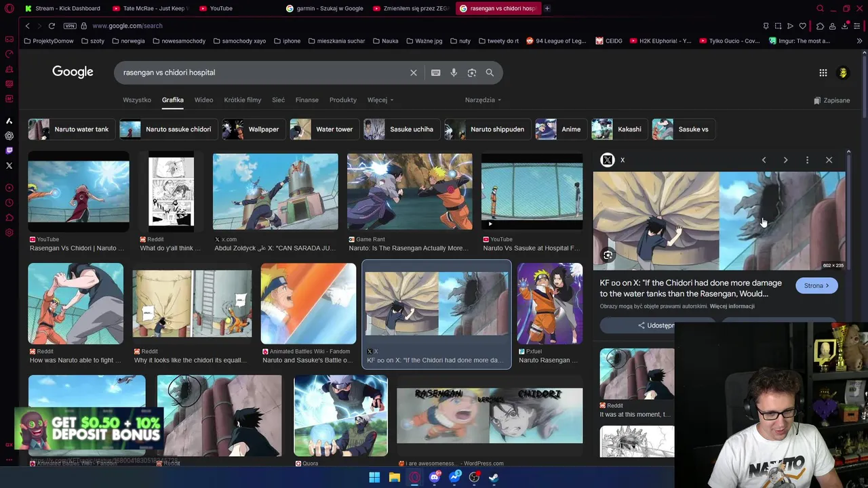Click the magnifier search submit icon
This screenshot has height=488, width=868.
coord(490,73)
